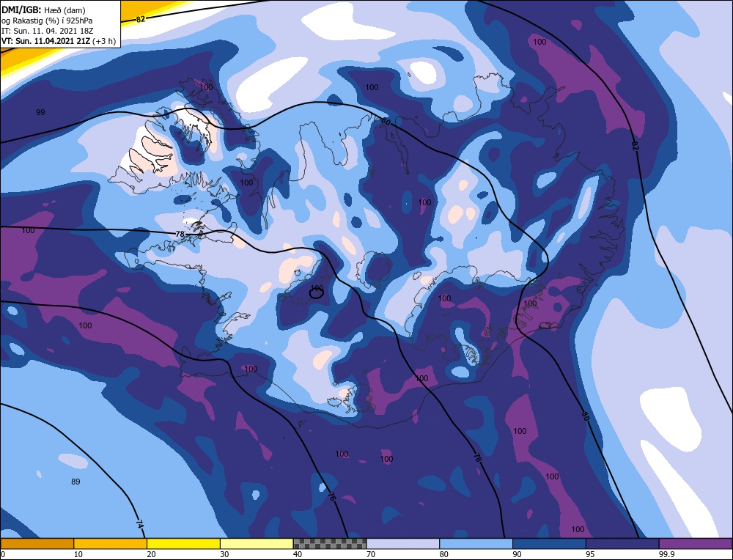Screen dimensions: 733x560
Task: Select the "74" contour line label
Action: click(x=139, y=525)
